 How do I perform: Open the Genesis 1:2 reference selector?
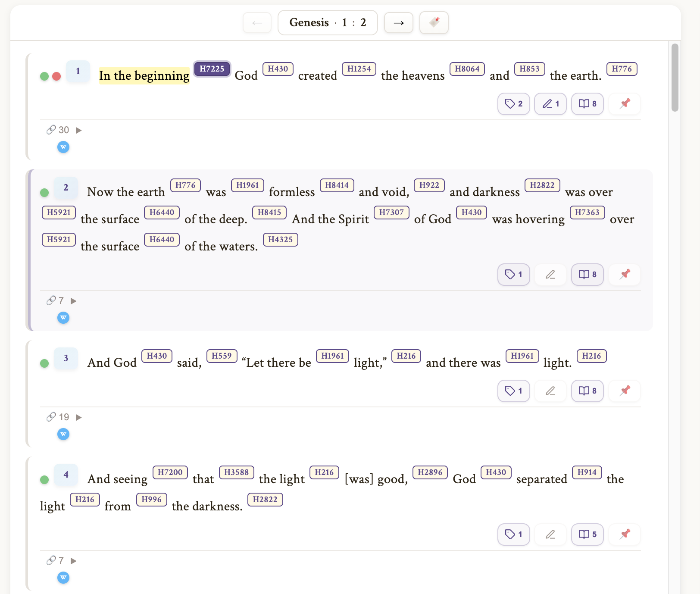coord(328,22)
